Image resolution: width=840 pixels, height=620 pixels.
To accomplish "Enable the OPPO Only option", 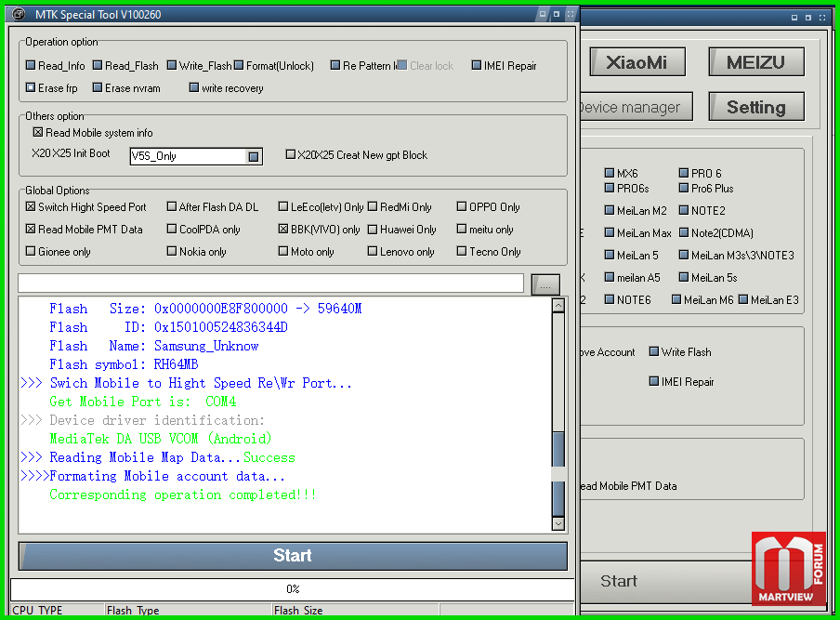I will pos(461,206).
